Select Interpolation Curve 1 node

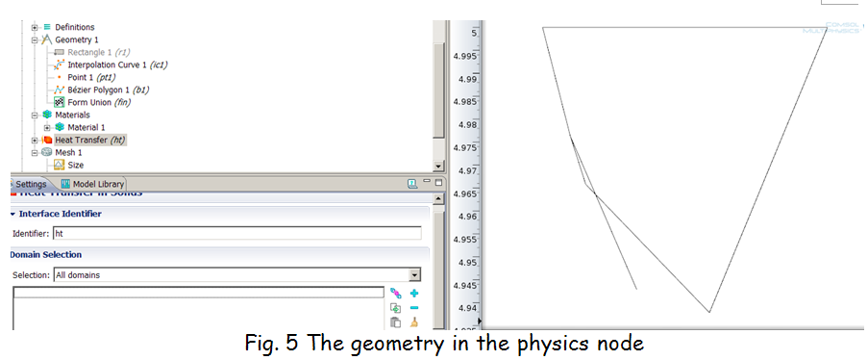tap(111, 64)
